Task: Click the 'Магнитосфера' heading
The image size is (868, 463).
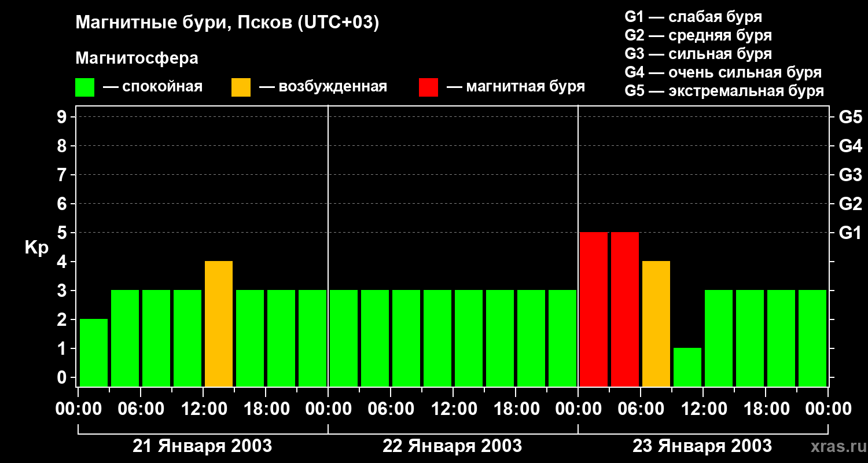Action: pyautogui.click(x=137, y=58)
